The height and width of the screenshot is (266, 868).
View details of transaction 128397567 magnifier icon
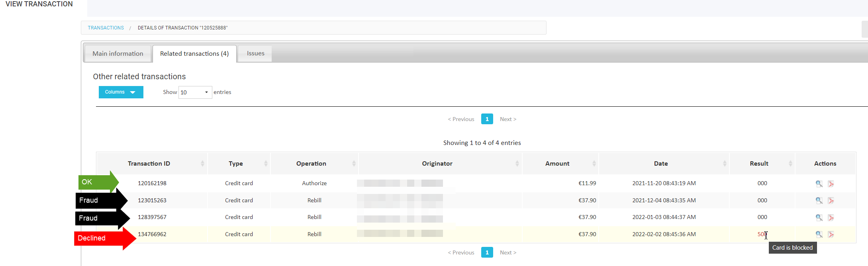(819, 217)
